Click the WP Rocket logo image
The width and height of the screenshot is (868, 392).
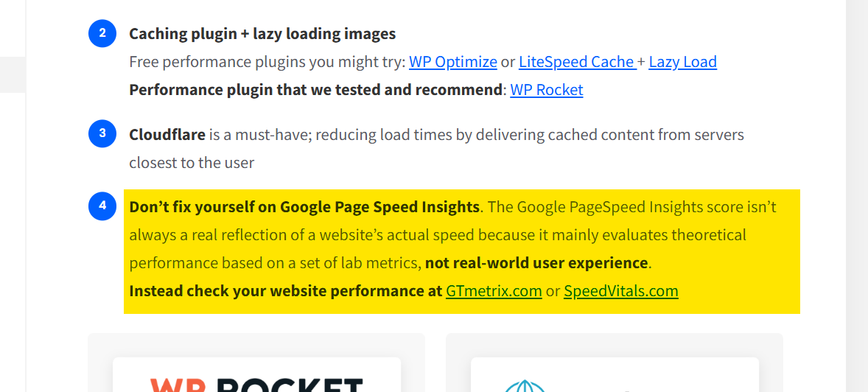coord(257,385)
